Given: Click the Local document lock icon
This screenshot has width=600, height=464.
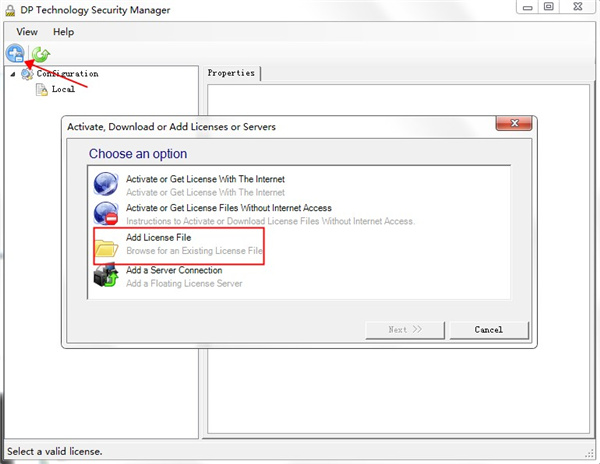Looking at the screenshot, I should click(42, 90).
